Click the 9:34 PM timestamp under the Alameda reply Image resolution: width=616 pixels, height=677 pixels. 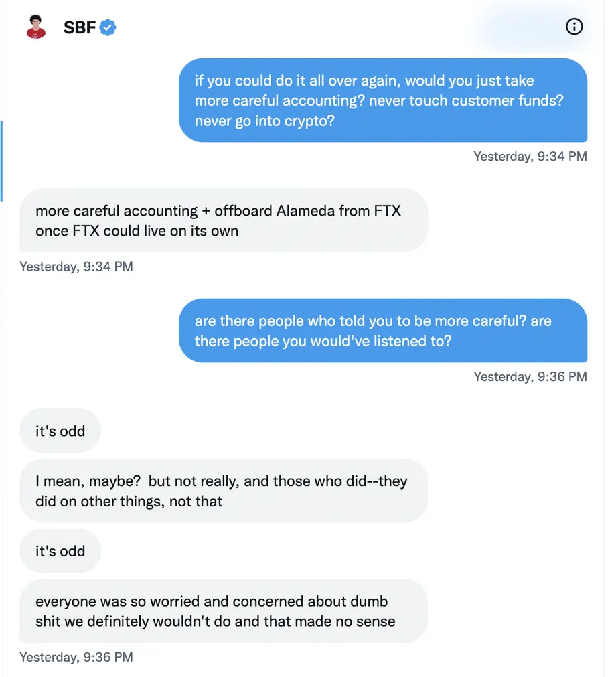(x=76, y=267)
